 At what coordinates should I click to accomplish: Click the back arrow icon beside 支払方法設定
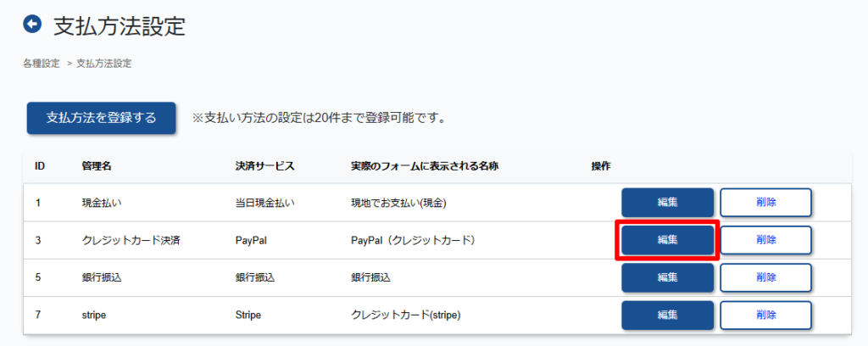click(33, 25)
